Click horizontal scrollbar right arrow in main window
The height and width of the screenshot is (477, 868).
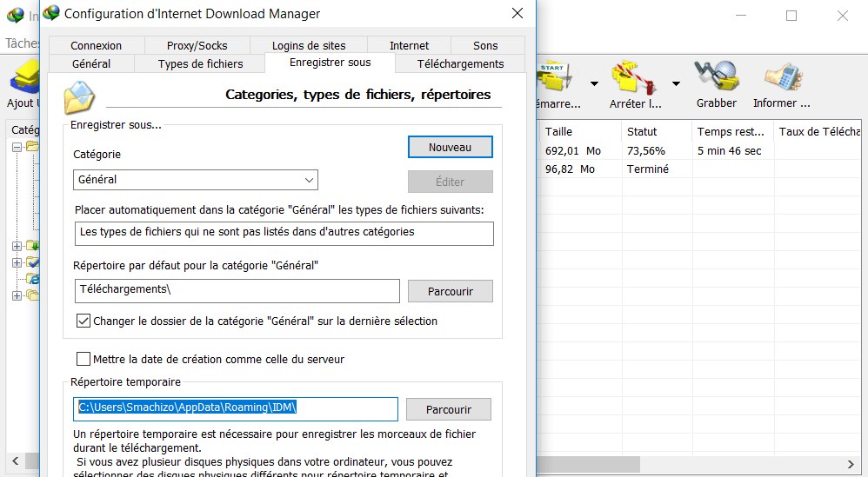tap(851, 464)
